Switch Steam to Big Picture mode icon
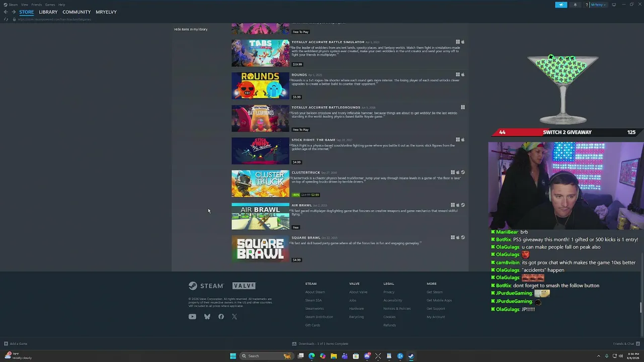The height and width of the screenshot is (362, 644). tap(614, 5)
